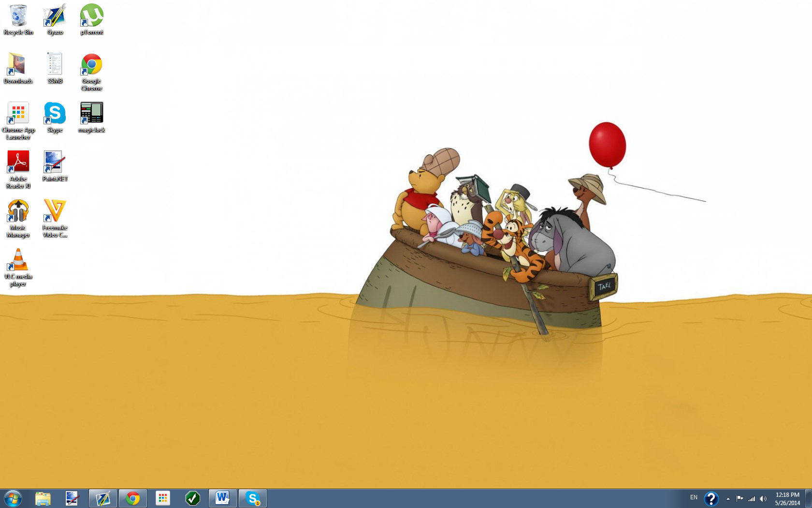Switch to Gyazo in the taskbar
This screenshot has height=508, width=812.
pyautogui.click(x=103, y=498)
